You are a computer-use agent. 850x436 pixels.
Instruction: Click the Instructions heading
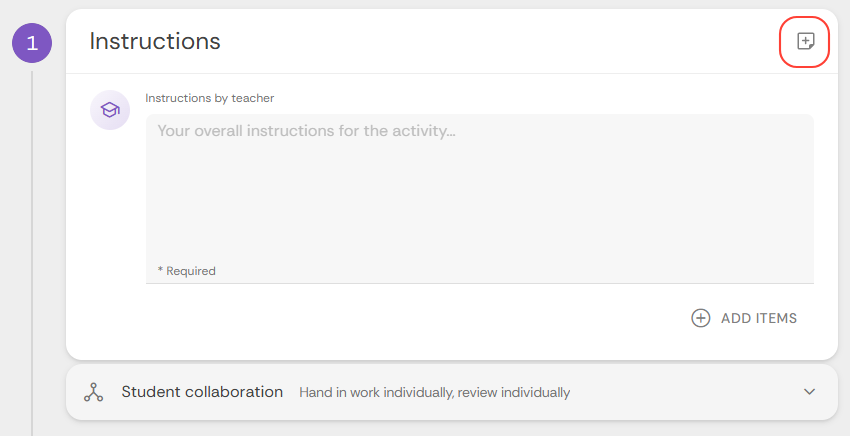click(155, 41)
